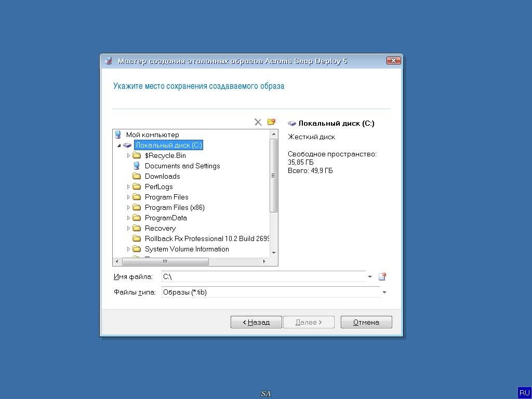This screenshot has height=399, width=532.
Task: Select Локальный диск (C:) label in the tree
Action: click(169, 145)
